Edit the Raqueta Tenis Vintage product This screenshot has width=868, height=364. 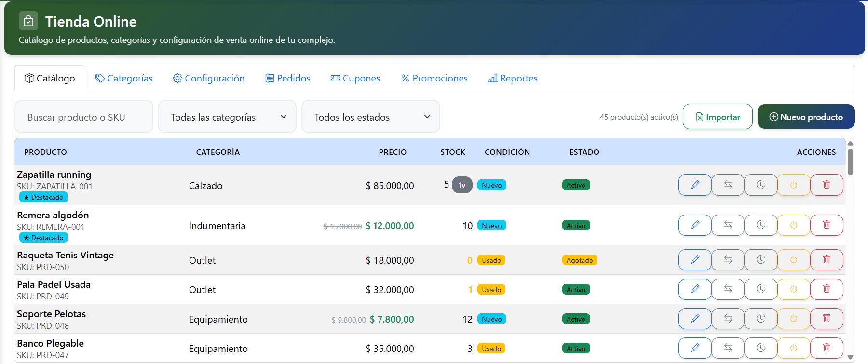[695, 260]
